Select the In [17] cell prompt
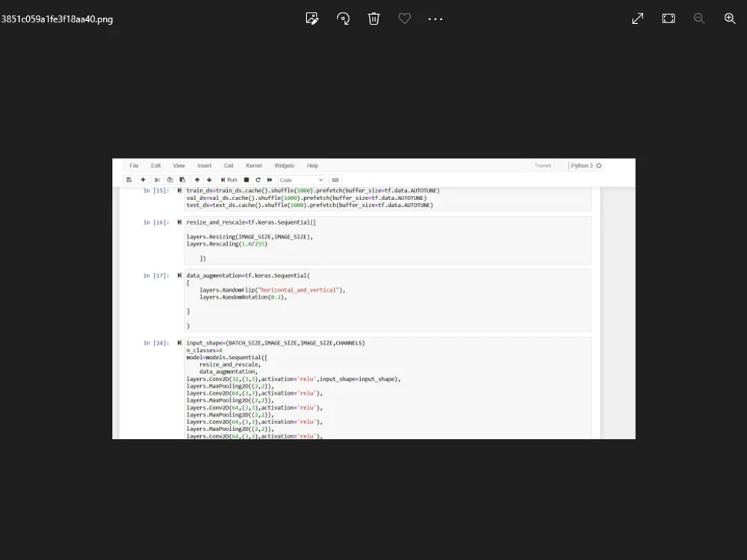Image resolution: width=747 pixels, height=560 pixels. point(156,276)
